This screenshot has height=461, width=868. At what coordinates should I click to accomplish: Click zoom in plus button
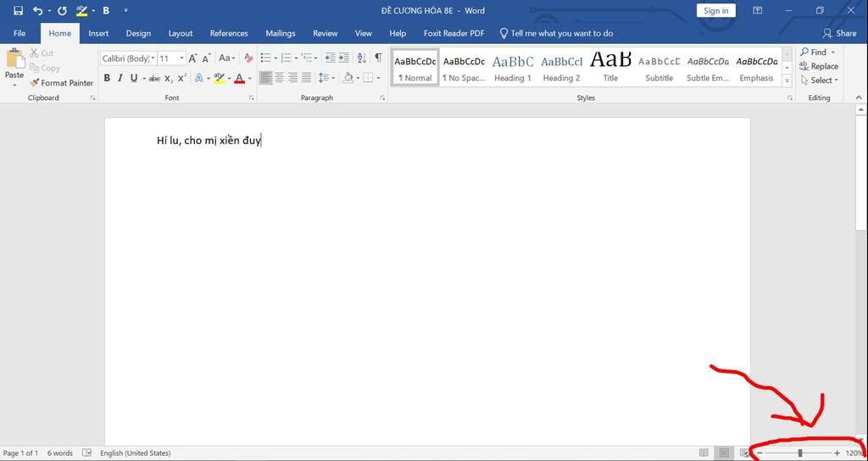click(x=837, y=453)
